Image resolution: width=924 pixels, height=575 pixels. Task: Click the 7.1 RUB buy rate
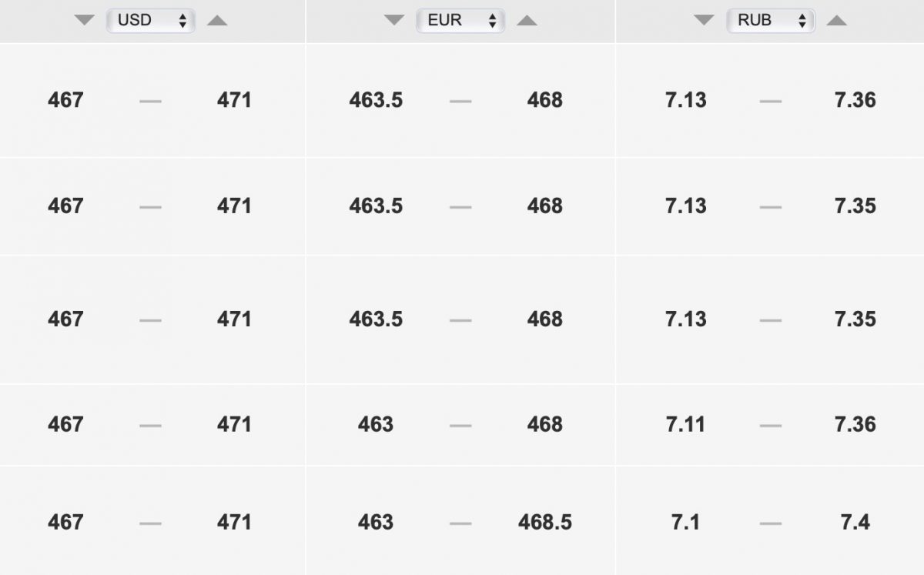[x=685, y=522]
